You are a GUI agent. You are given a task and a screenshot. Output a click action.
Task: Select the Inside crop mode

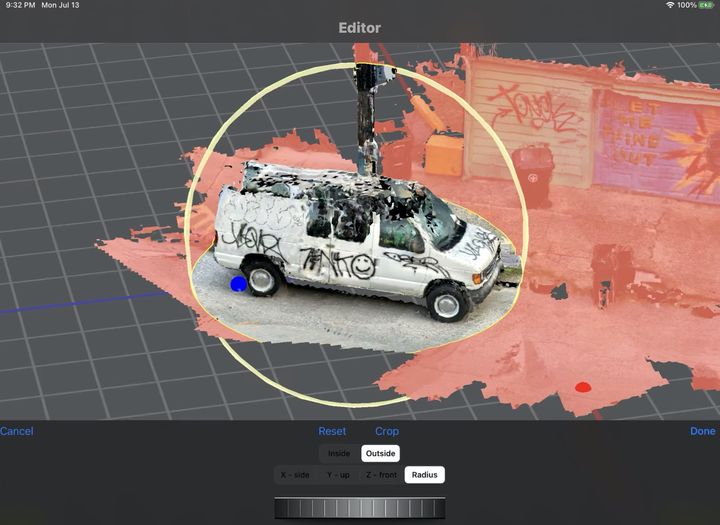click(339, 453)
